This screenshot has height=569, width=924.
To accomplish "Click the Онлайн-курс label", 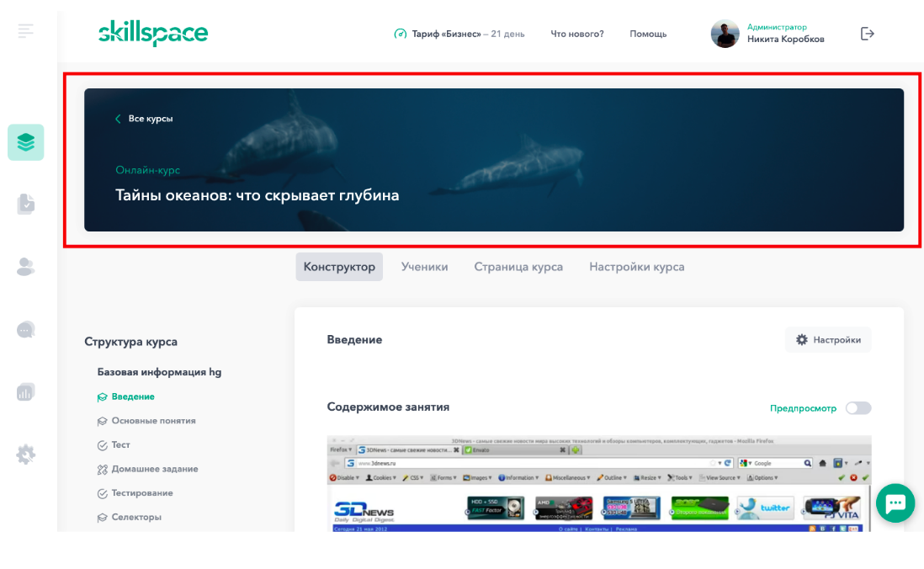I will (x=148, y=170).
